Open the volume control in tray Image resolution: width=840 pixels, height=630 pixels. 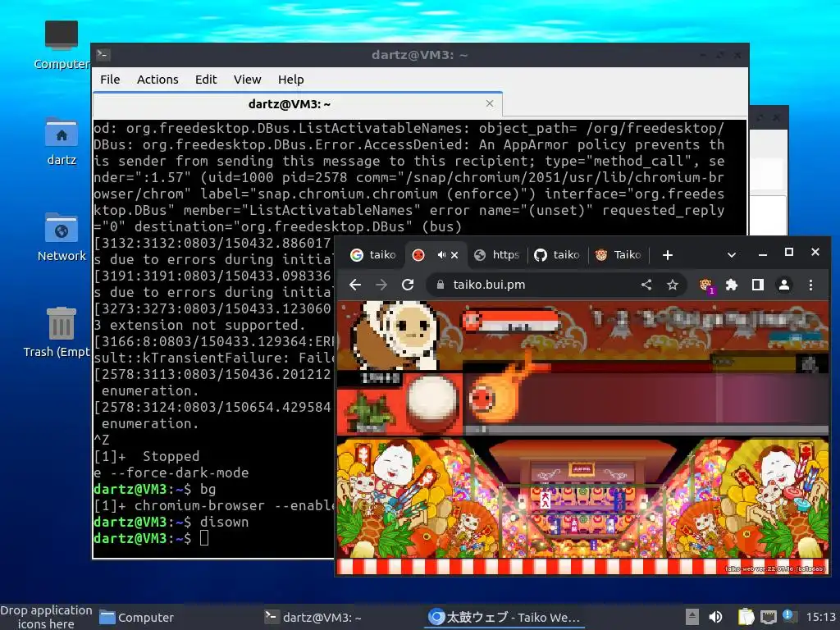pyautogui.click(x=715, y=618)
